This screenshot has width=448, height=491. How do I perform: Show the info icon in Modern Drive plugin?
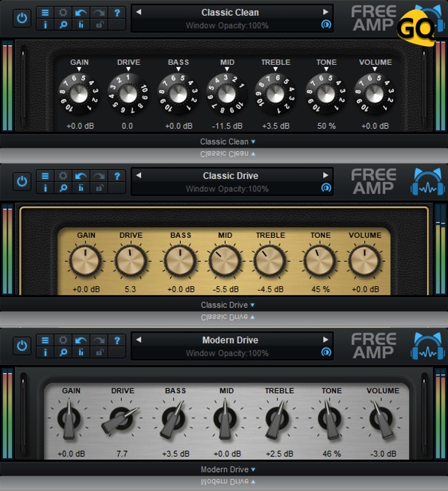(45, 352)
